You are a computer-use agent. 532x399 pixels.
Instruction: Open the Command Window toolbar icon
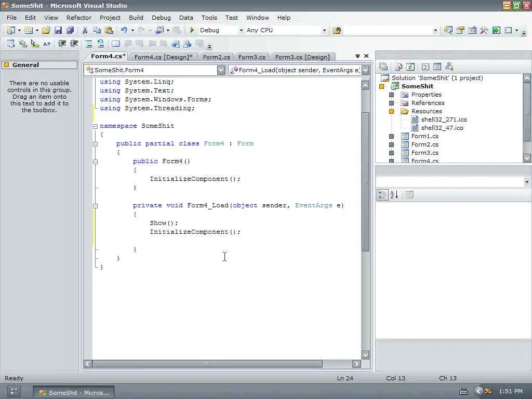click(x=508, y=30)
